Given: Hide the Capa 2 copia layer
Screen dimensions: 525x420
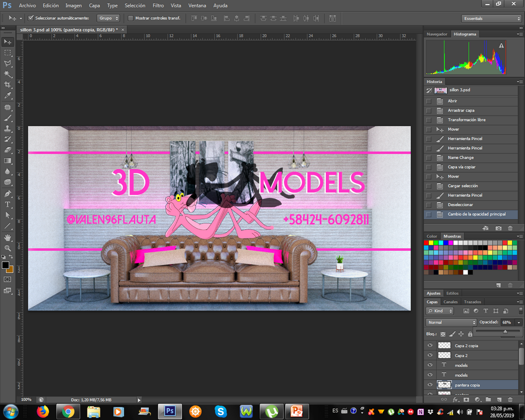Looking at the screenshot, I should [x=430, y=345].
